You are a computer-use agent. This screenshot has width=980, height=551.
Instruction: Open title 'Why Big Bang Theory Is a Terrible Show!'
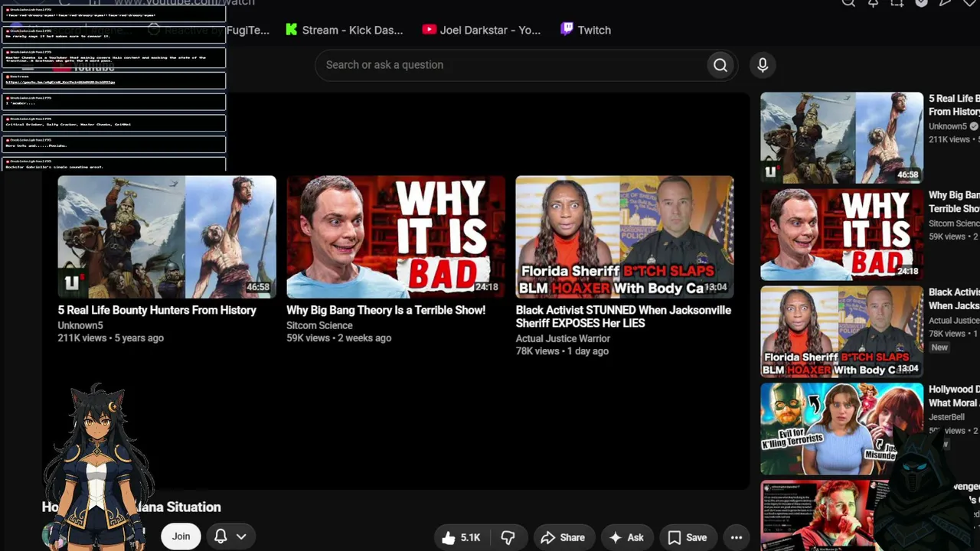386,310
